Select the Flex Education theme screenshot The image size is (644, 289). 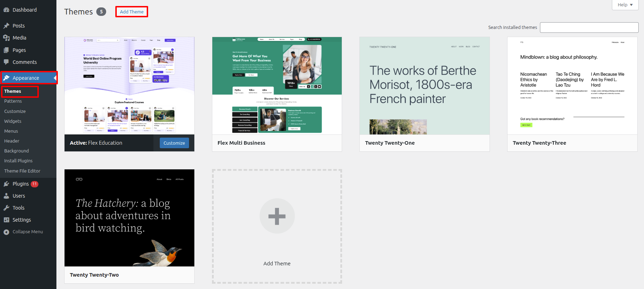[x=129, y=86]
